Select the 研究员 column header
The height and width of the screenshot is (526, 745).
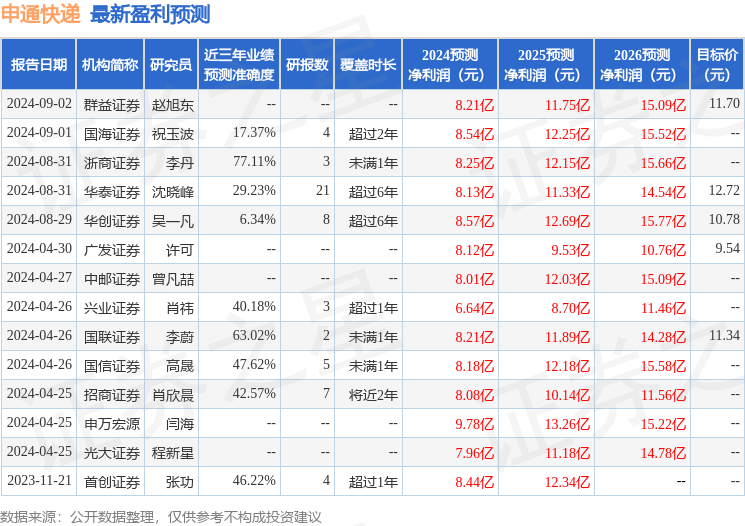[x=171, y=65]
